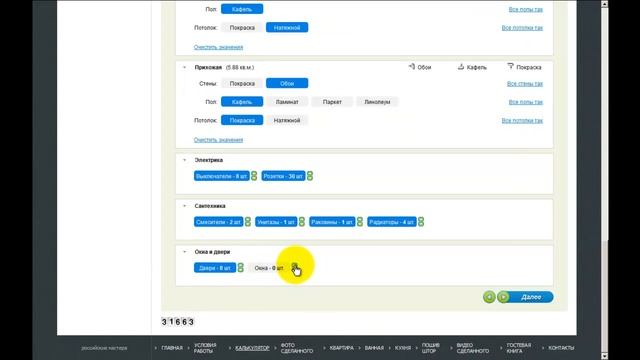The height and width of the screenshot is (360, 640).
Task: Toggle the Унитазы - 1 шт button
Action: [x=276, y=222]
